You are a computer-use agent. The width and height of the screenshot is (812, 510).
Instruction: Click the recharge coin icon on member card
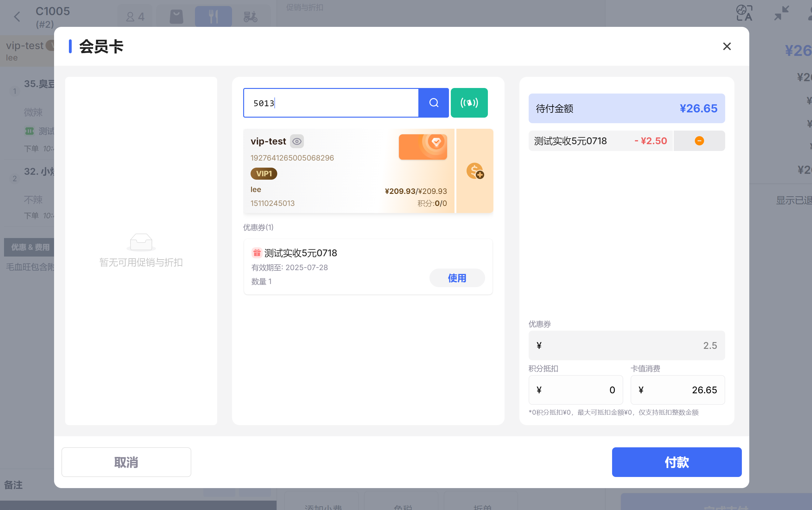click(475, 171)
